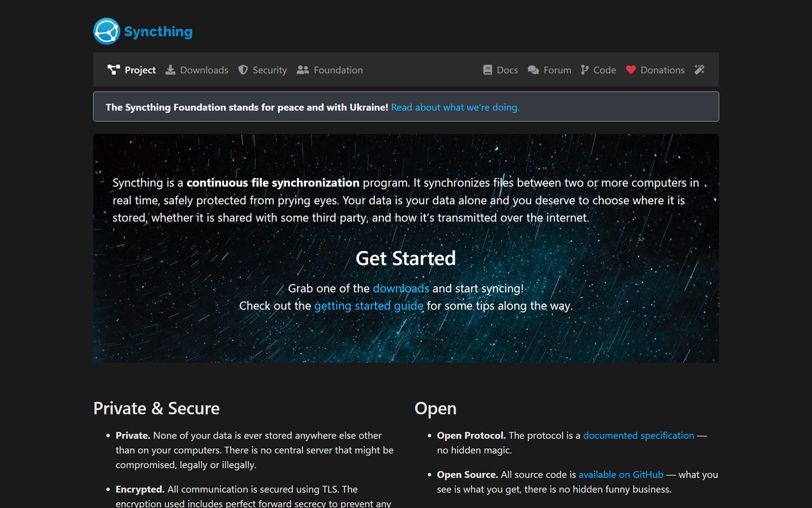812x508 pixels.
Task: Click the Downloads arrow icon
Action: [x=170, y=70]
